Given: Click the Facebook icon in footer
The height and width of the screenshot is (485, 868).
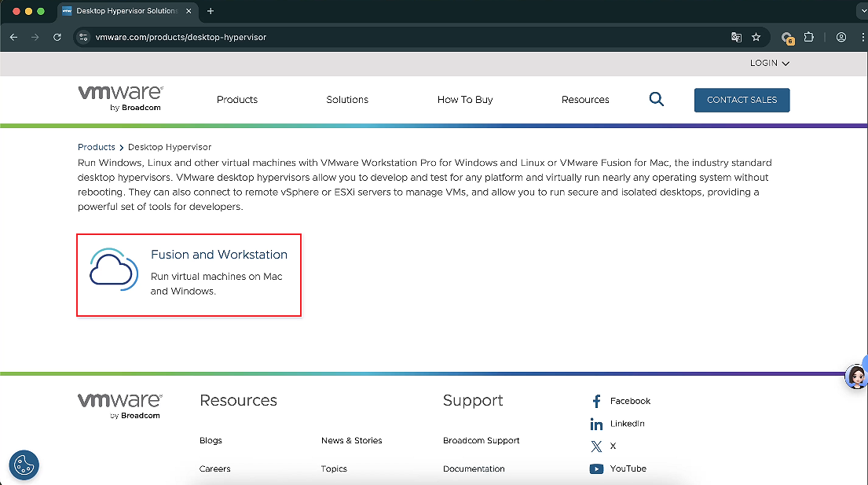Looking at the screenshot, I should 596,401.
